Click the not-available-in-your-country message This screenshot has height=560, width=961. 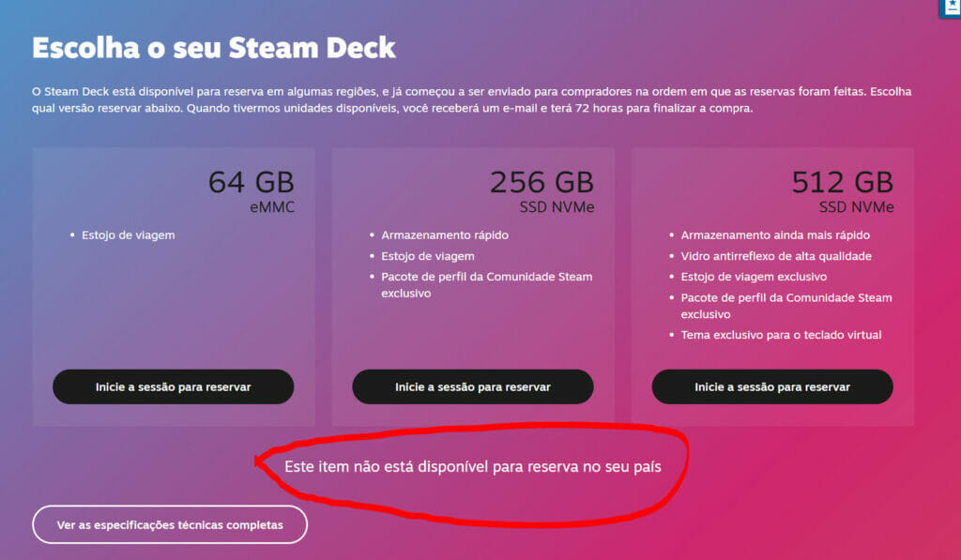click(x=473, y=466)
